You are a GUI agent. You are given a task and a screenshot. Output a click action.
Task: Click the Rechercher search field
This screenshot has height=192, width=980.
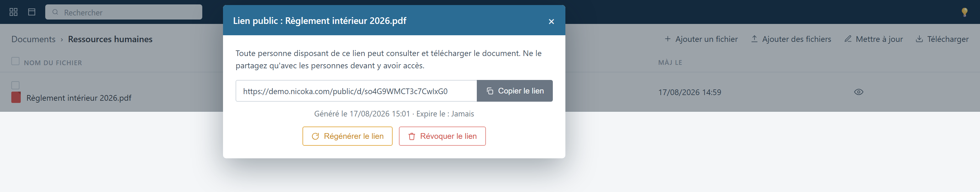(124, 12)
